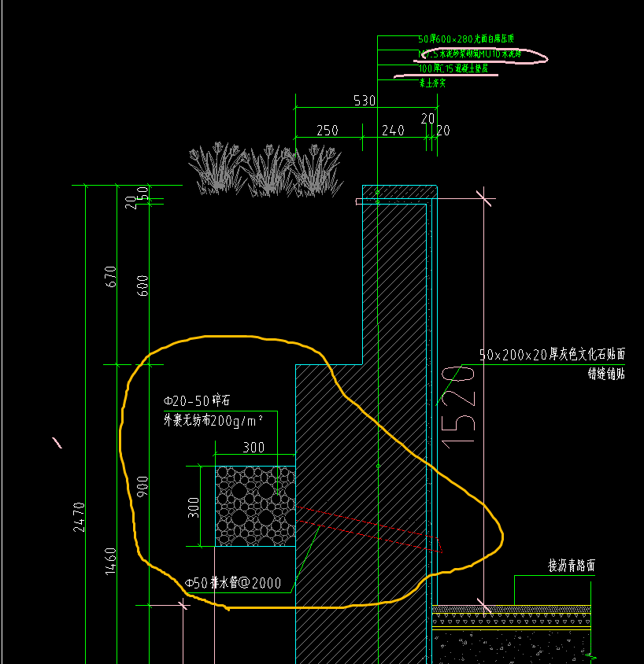Image resolution: width=644 pixels, height=664 pixels.
Task: Select the 1460 vertical dimension
Action: click(110, 562)
